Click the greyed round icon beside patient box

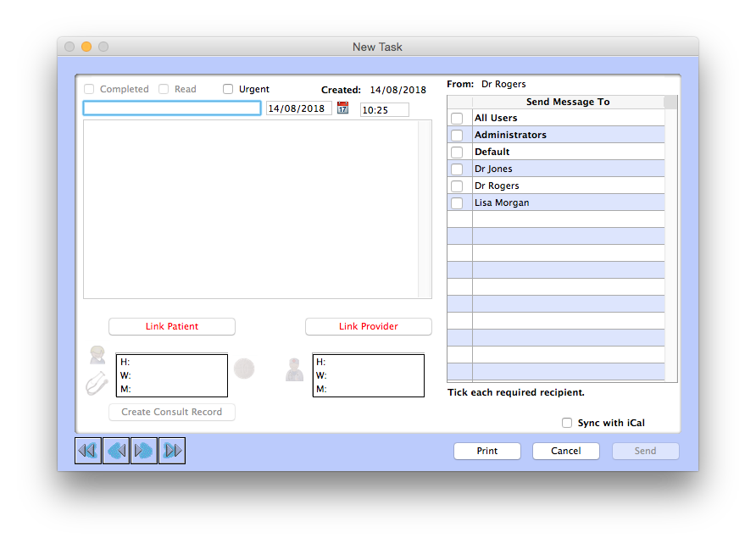244,369
